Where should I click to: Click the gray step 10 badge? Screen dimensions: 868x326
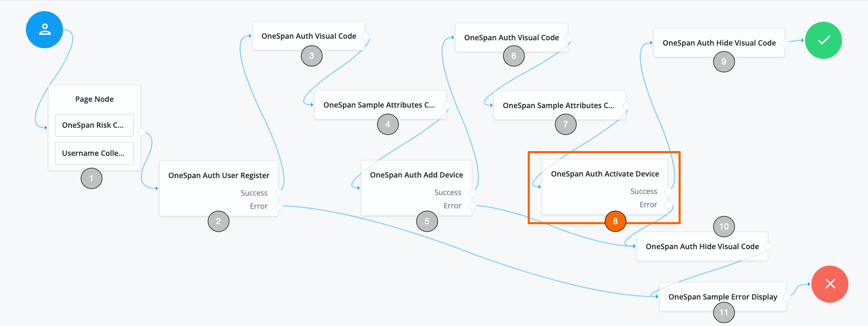724,226
